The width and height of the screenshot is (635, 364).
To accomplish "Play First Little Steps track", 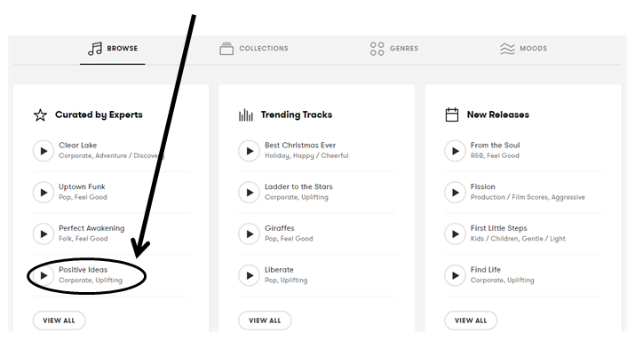I will (x=456, y=233).
